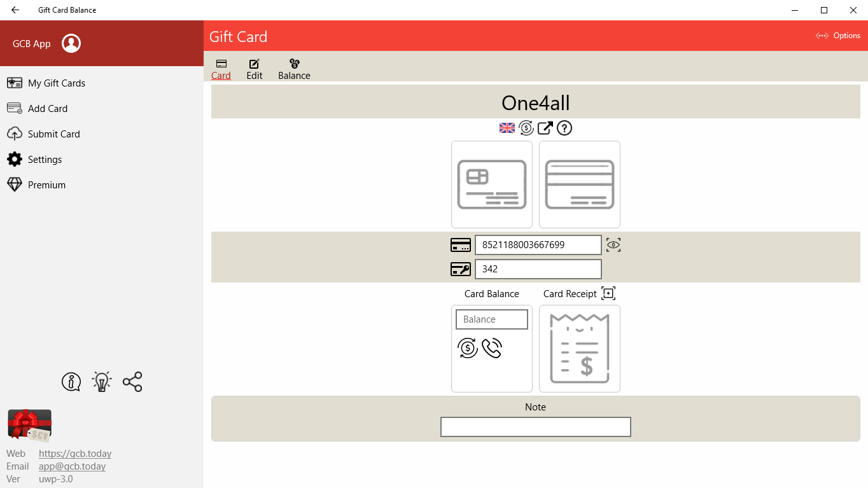This screenshot has height=488, width=868.
Task: View One4all help using the question mark icon
Action: (564, 128)
